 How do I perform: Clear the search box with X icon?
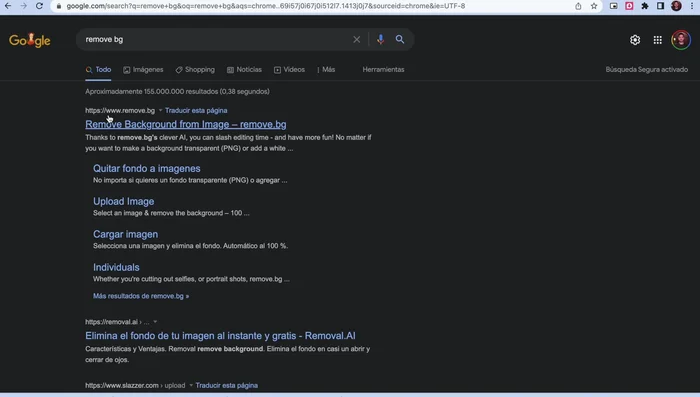pos(356,40)
